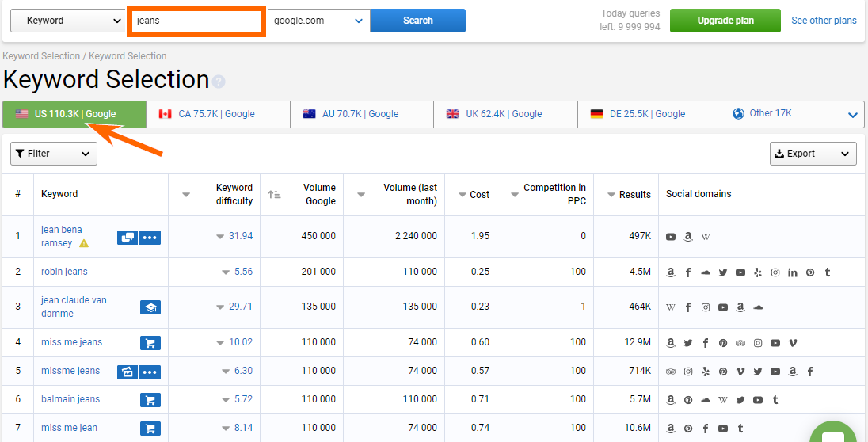Select the US 110.3K Google tab
Viewport: 868px width, 442px height.
click(74, 114)
